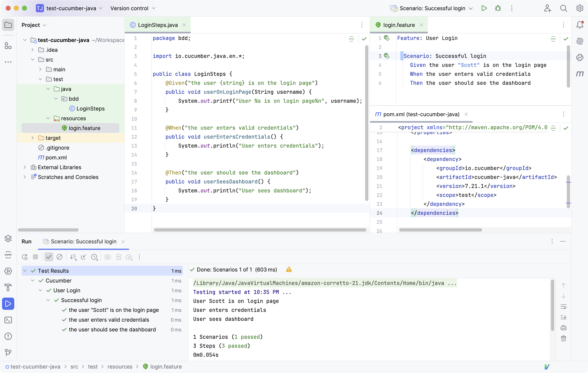
Task: Expand the target folder
Action: (33, 138)
